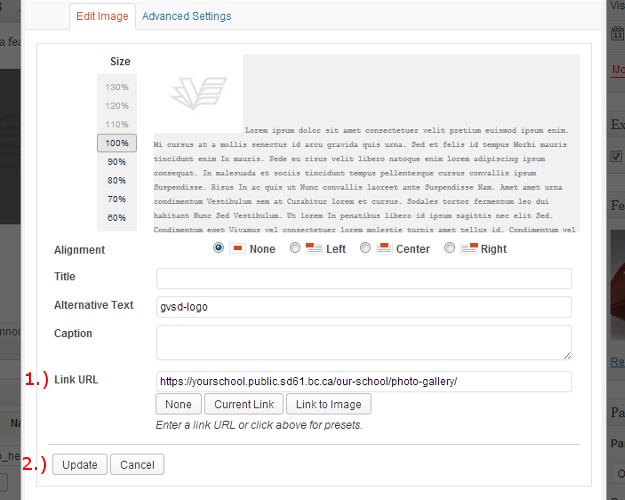Click the Link to Image preset button

coord(328,404)
